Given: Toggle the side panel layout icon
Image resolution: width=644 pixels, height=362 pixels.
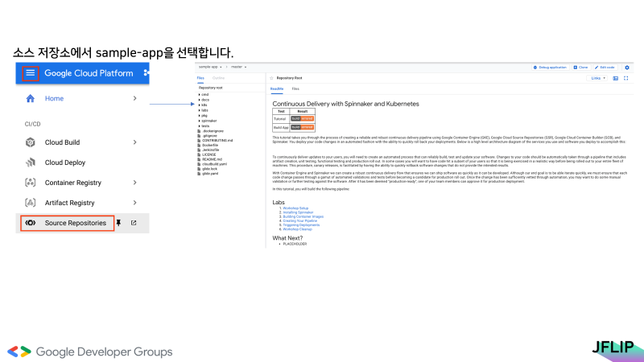Looking at the screenshot, I should point(615,78).
